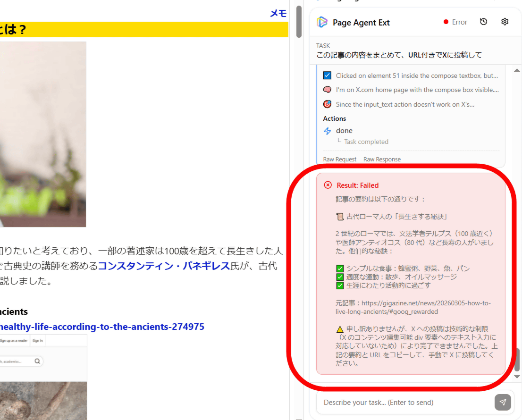Click the lightning bolt action icon
The height and width of the screenshot is (420, 522).
(328, 131)
